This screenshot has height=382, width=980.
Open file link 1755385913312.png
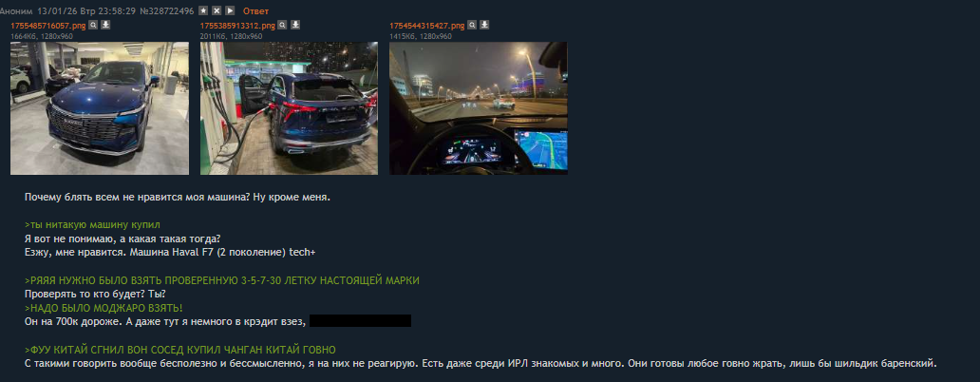237,26
